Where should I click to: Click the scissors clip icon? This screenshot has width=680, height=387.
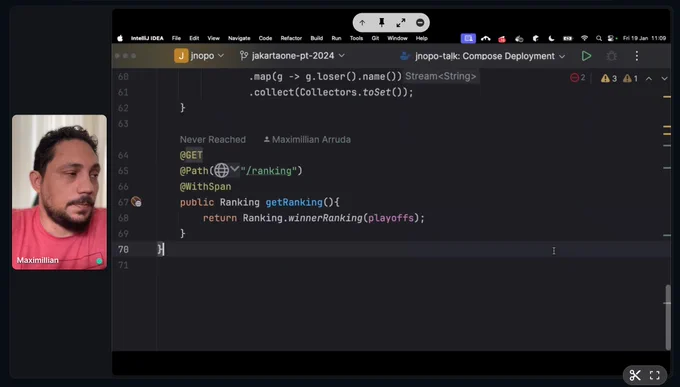[635, 375]
